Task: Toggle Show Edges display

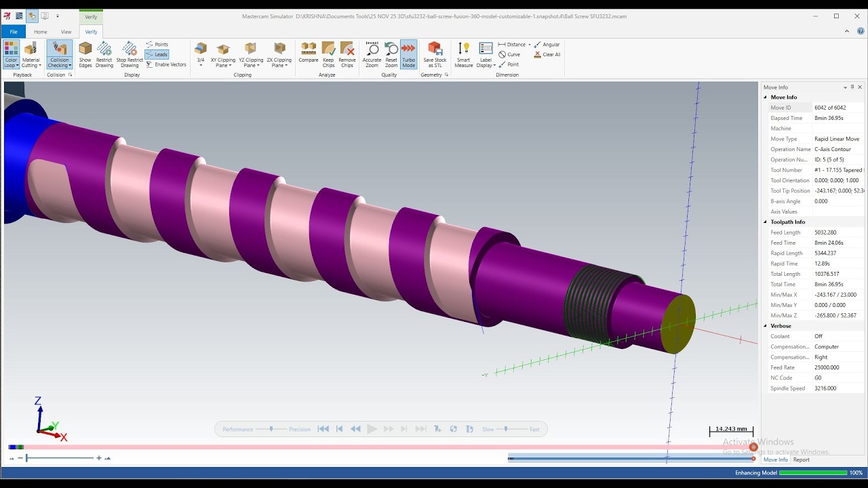Action: [85, 54]
